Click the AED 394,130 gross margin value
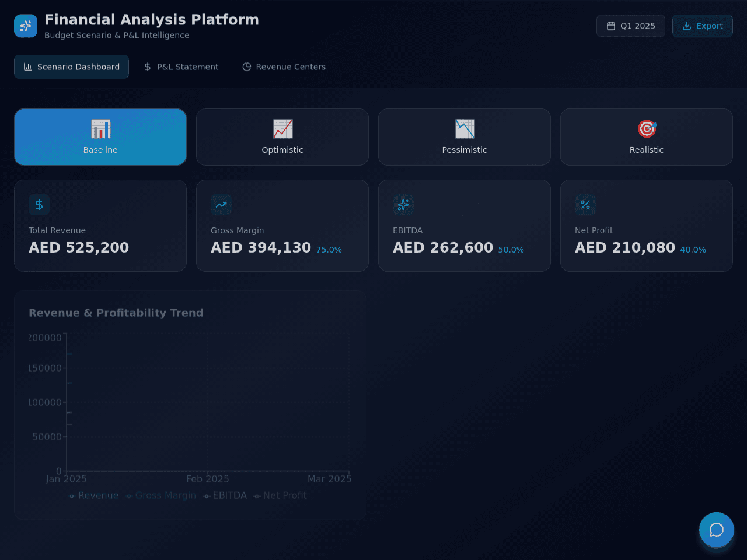 [261, 248]
